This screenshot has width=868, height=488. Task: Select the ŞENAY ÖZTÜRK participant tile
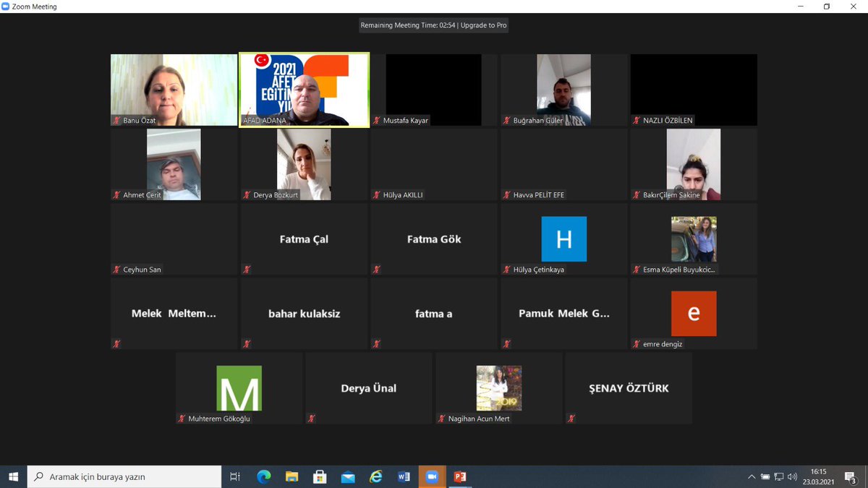pyautogui.click(x=629, y=388)
